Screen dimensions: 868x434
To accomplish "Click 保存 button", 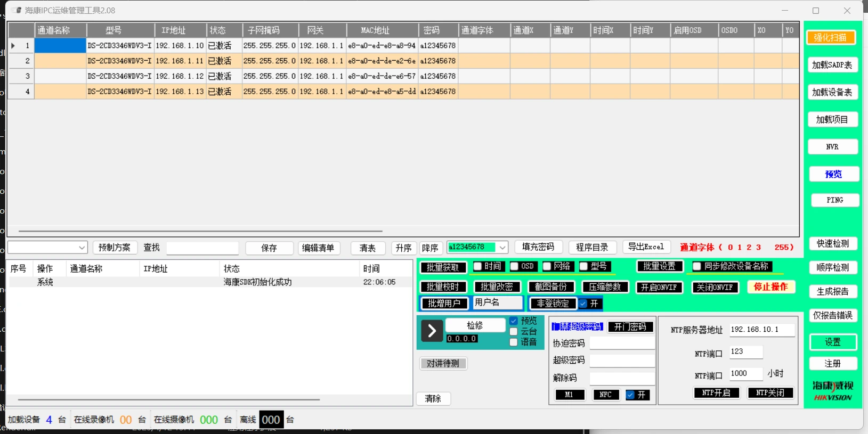I will (269, 248).
